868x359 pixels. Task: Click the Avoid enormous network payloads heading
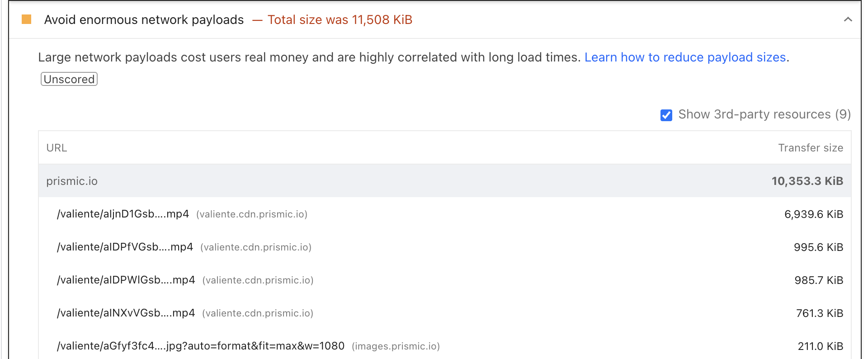click(144, 20)
